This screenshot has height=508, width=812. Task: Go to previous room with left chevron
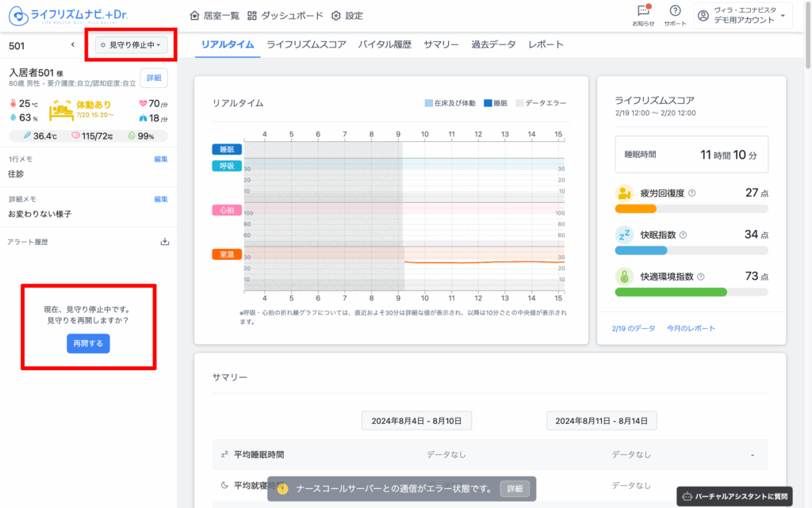[72, 45]
